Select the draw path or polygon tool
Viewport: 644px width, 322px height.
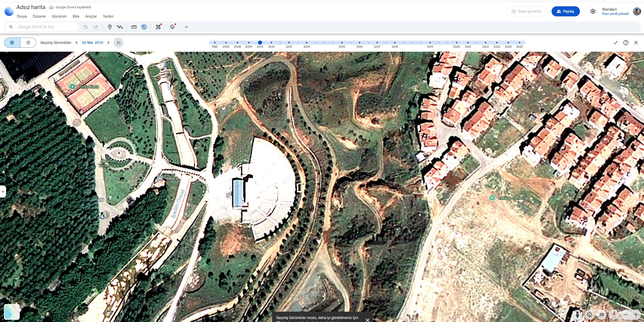(x=120, y=27)
